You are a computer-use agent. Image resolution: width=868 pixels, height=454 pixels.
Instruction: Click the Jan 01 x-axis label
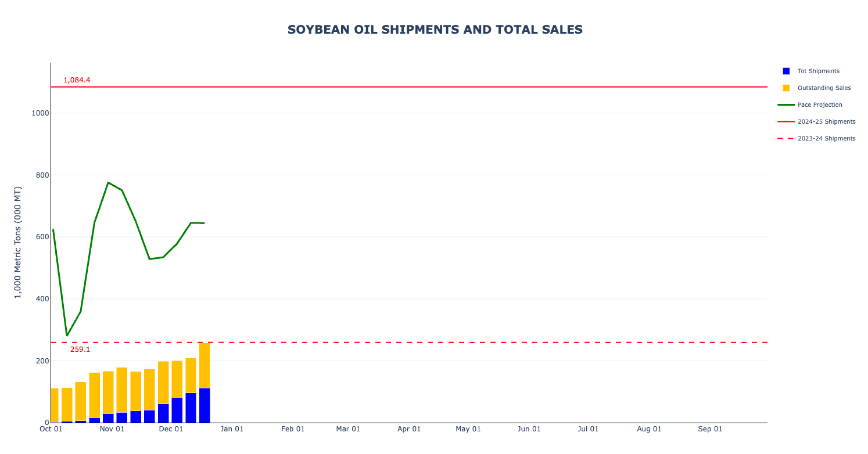point(232,429)
